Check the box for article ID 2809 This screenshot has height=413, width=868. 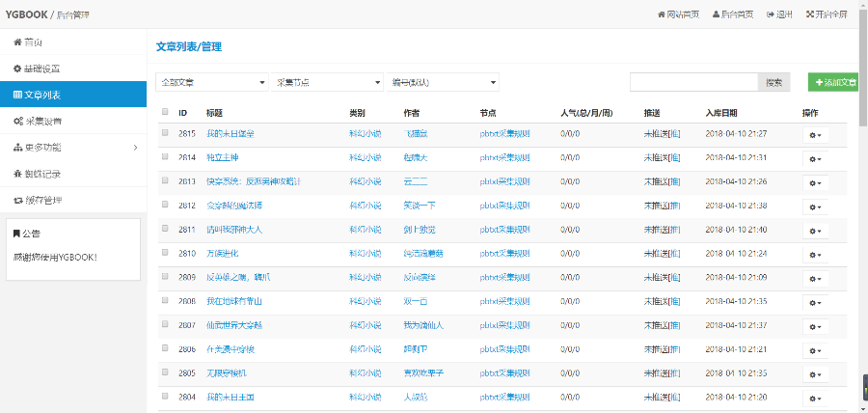[x=165, y=276]
